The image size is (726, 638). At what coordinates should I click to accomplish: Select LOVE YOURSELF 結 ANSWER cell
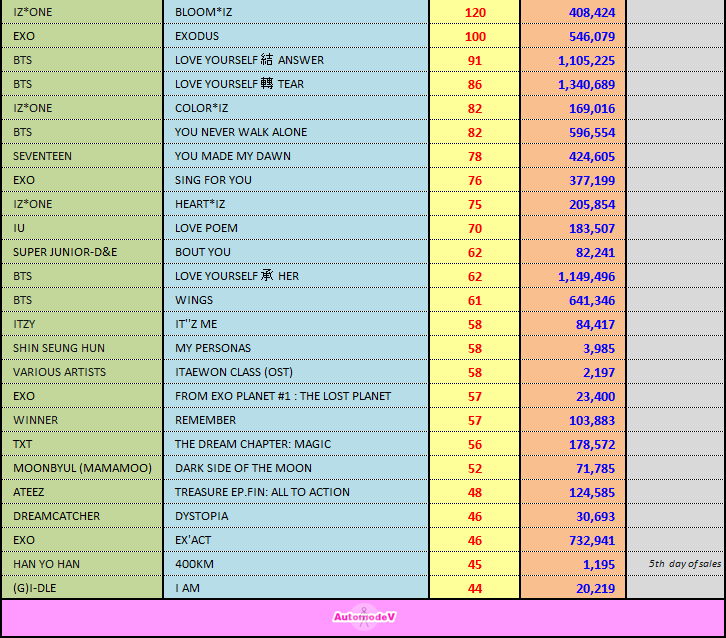coord(296,60)
